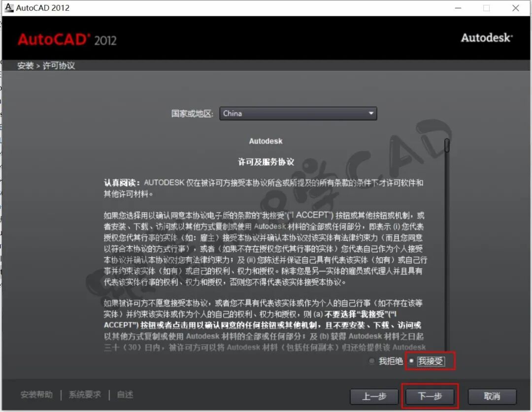Viewport: 532px width, 412px height.
Task: Click the dropdown arrow of the country selector
Action: [x=371, y=113]
